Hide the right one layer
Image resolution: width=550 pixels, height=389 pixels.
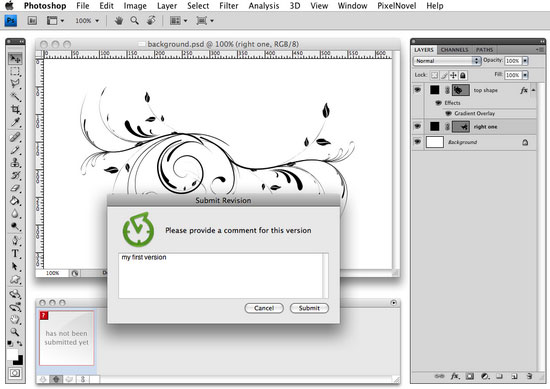pos(417,126)
